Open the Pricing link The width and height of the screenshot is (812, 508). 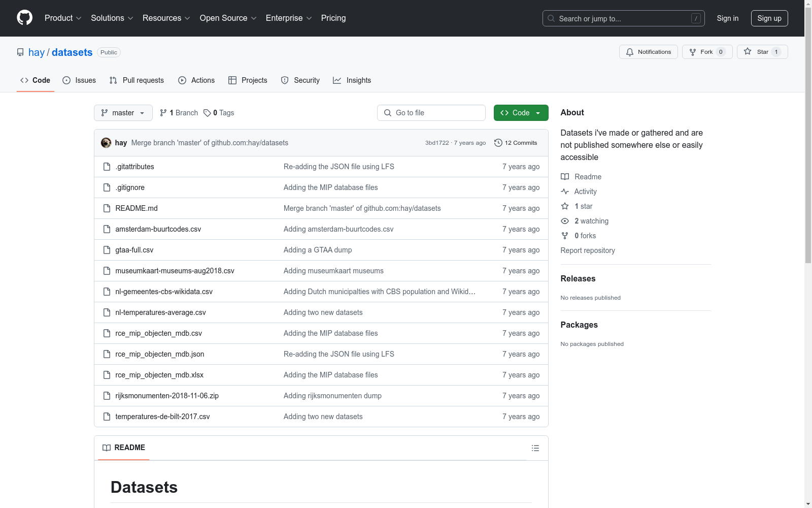tap(333, 18)
